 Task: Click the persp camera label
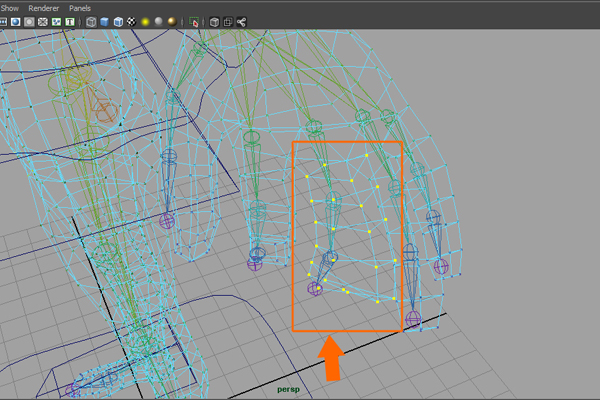[288, 389]
